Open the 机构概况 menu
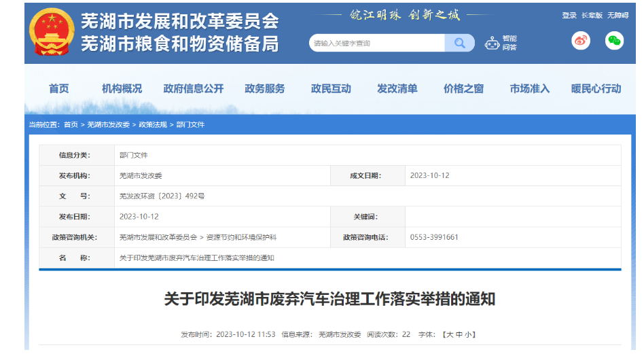 pyautogui.click(x=122, y=88)
